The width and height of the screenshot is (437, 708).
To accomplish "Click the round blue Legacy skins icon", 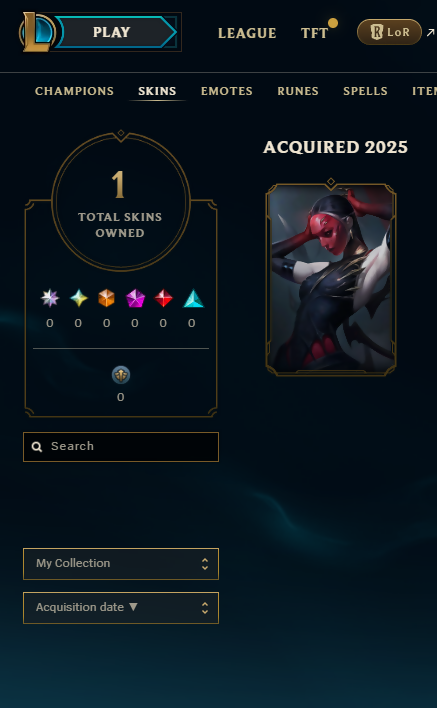I will (x=121, y=375).
